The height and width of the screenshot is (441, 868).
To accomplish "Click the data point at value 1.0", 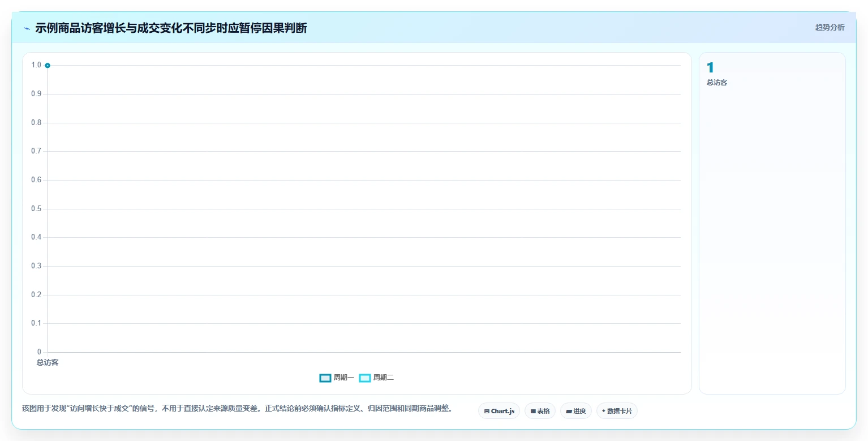I will point(48,66).
